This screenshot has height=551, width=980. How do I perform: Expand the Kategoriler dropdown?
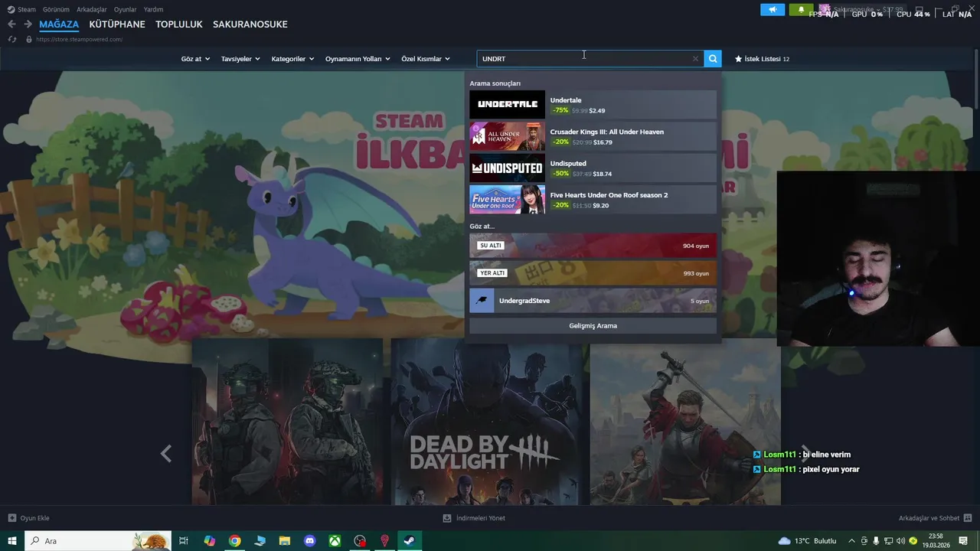[x=292, y=59]
